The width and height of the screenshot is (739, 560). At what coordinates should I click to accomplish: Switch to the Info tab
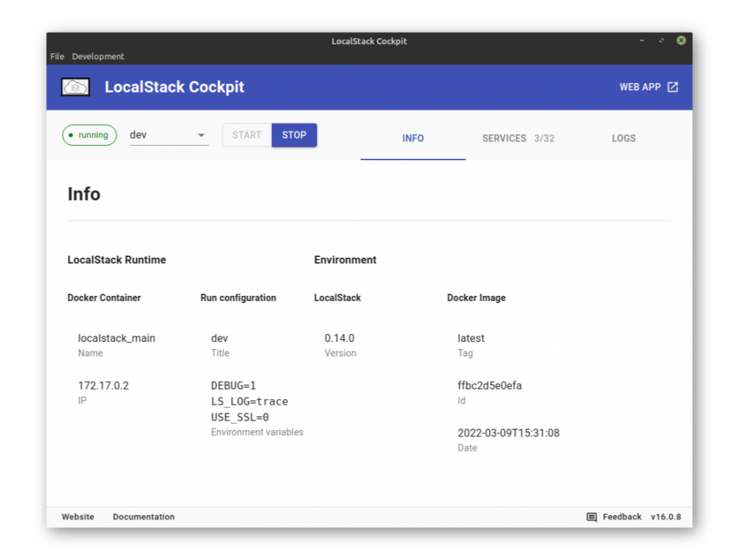click(413, 139)
